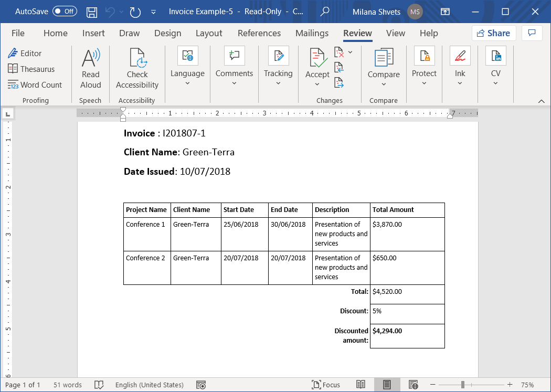This screenshot has width=551, height=392.
Task: Jump to the Next change
Action: point(339,82)
